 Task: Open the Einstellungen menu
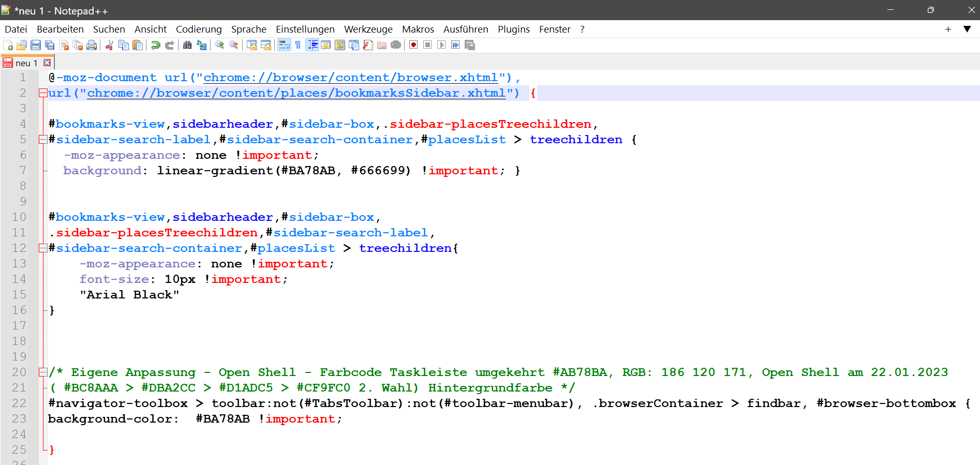click(305, 29)
